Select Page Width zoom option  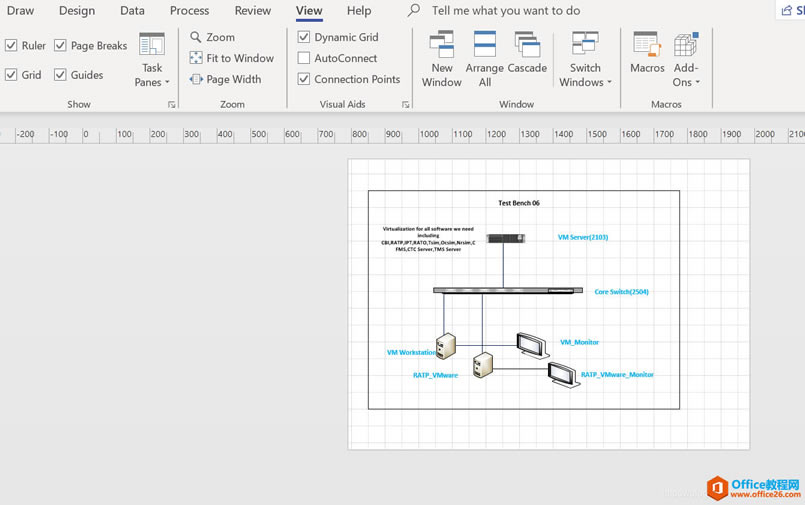(x=225, y=79)
